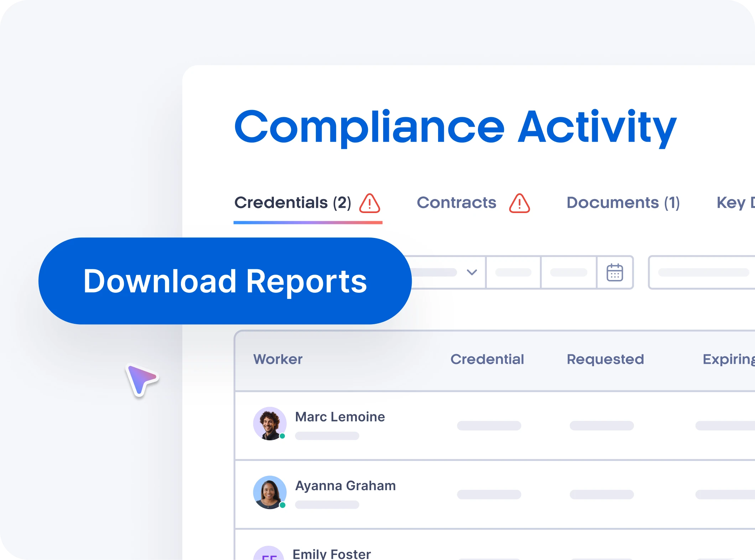Switch to the Contracts tab
Viewport: 755px width, 560px height.
457,203
